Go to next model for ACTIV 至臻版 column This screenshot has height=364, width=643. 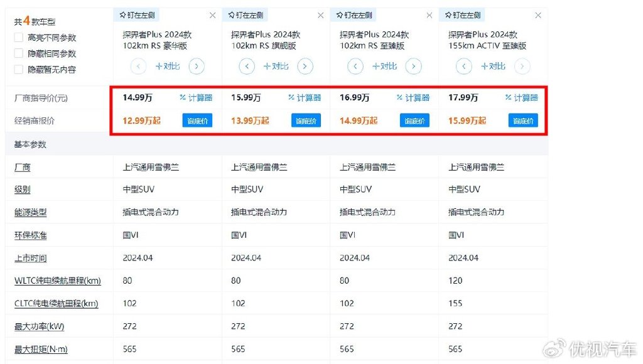tap(522, 66)
